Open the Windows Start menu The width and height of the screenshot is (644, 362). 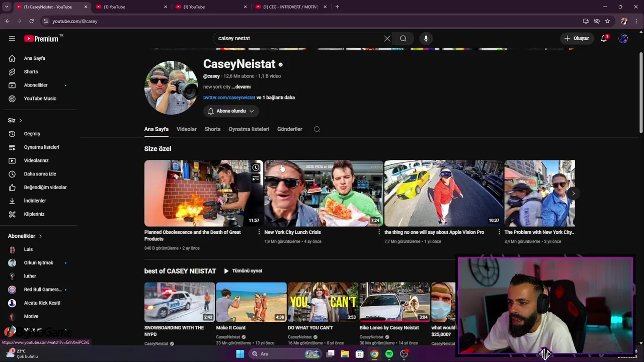[240, 354]
